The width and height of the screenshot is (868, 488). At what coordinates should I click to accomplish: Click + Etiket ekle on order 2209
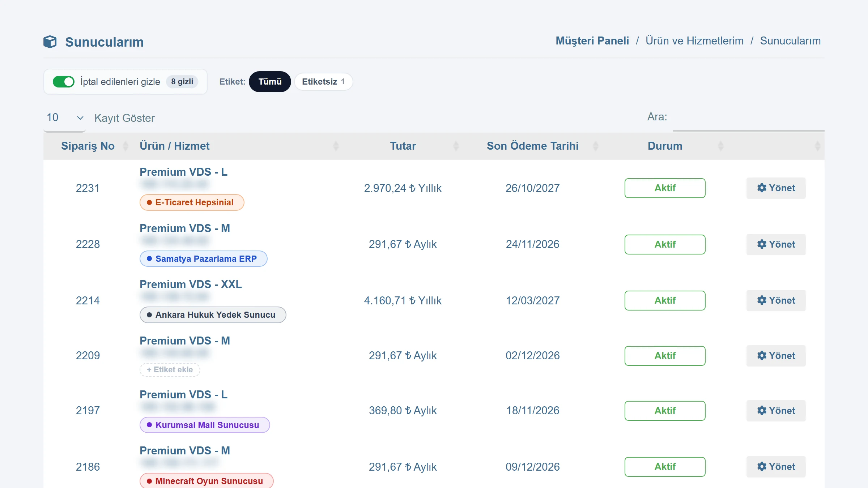[x=170, y=370]
